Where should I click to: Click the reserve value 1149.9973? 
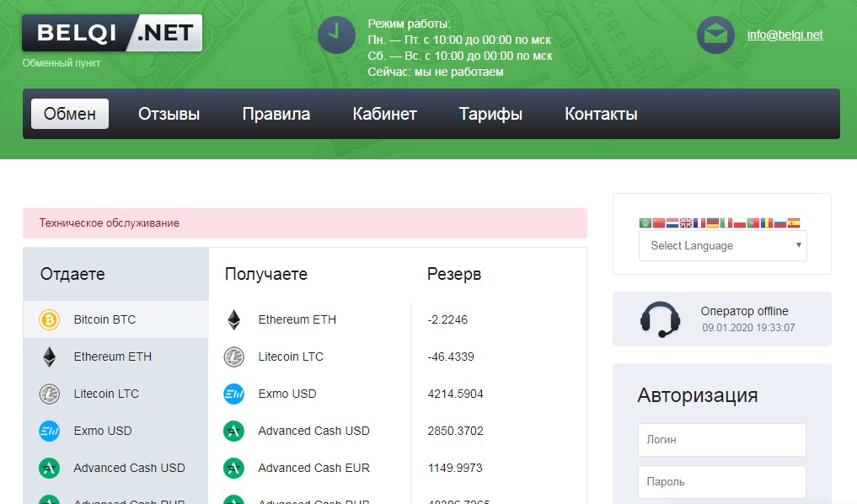click(x=455, y=468)
